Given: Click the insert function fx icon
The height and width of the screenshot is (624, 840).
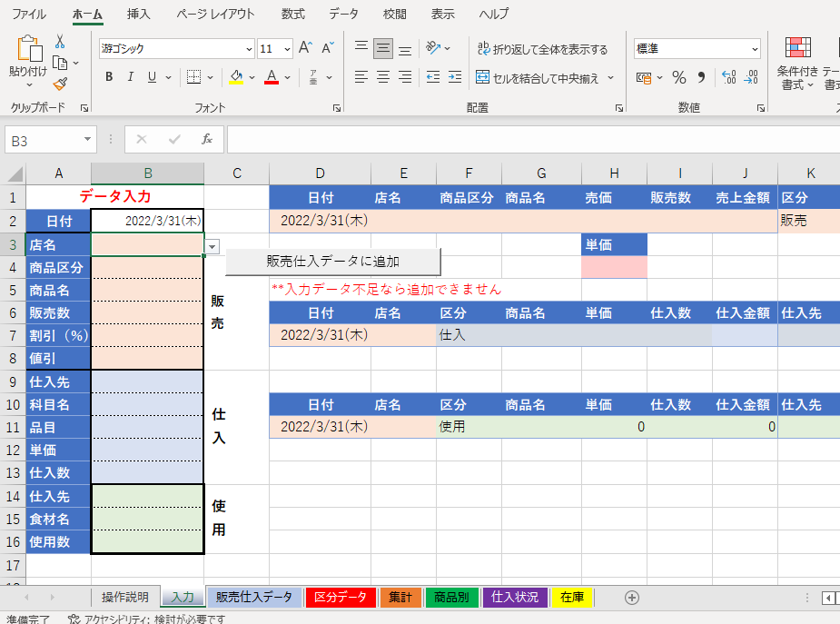Looking at the screenshot, I should click(x=207, y=140).
